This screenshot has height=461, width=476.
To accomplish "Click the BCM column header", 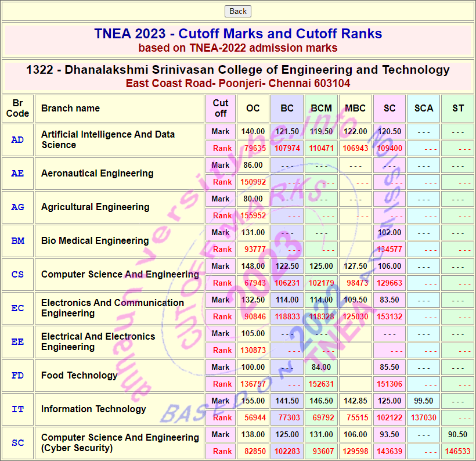I will [321, 109].
